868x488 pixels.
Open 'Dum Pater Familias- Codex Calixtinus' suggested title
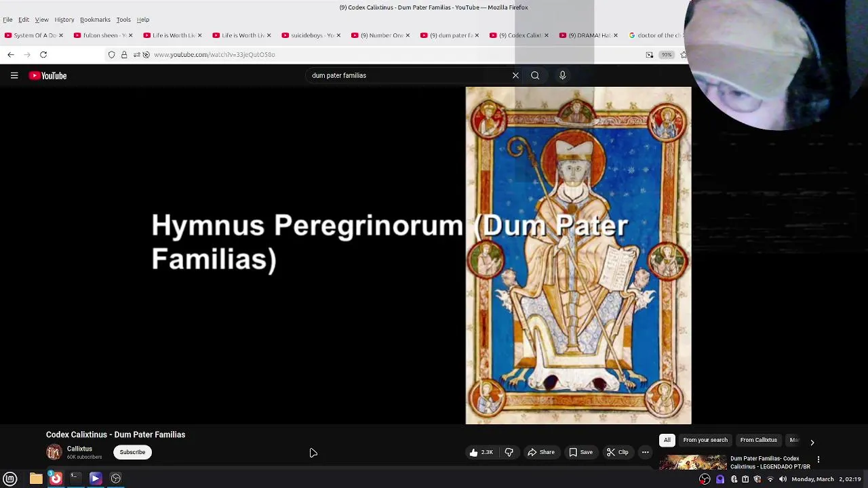click(770, 462)
